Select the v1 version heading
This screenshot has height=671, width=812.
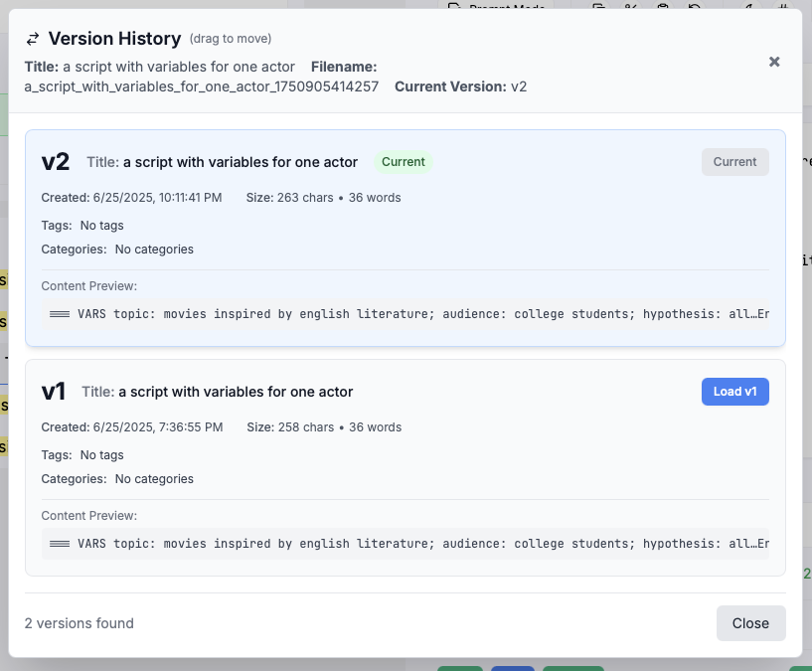pos(54,392)
